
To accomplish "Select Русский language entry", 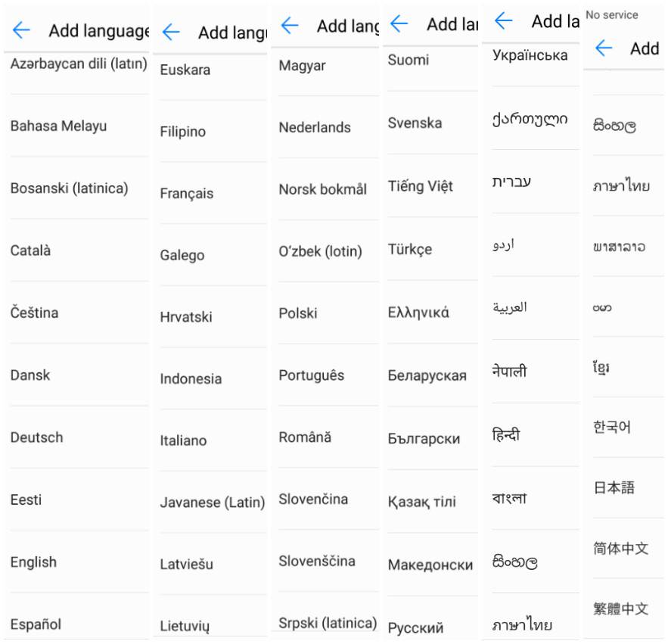I will point(415,627).
